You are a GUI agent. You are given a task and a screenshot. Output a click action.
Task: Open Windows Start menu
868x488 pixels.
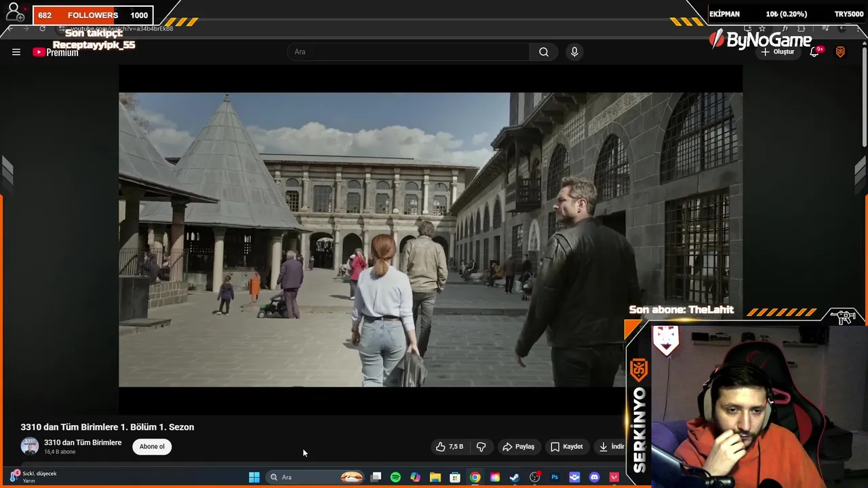click(x=254, y=477)
